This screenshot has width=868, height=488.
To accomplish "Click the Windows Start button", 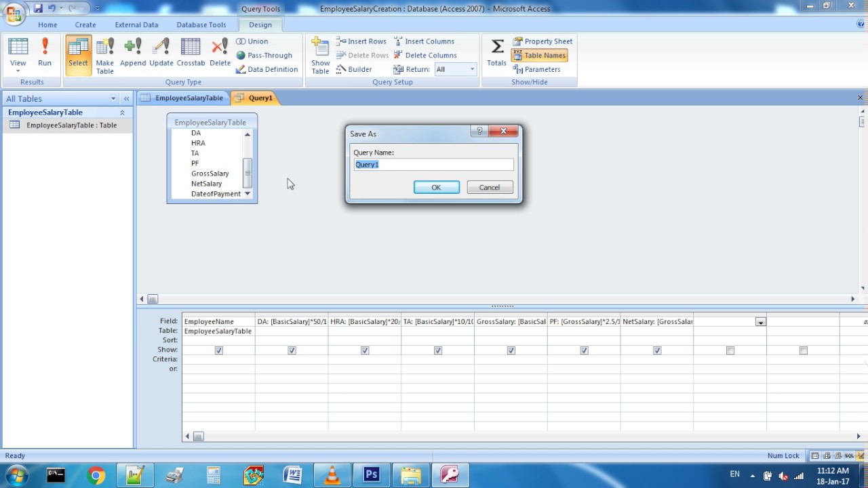I will (16, 476).
